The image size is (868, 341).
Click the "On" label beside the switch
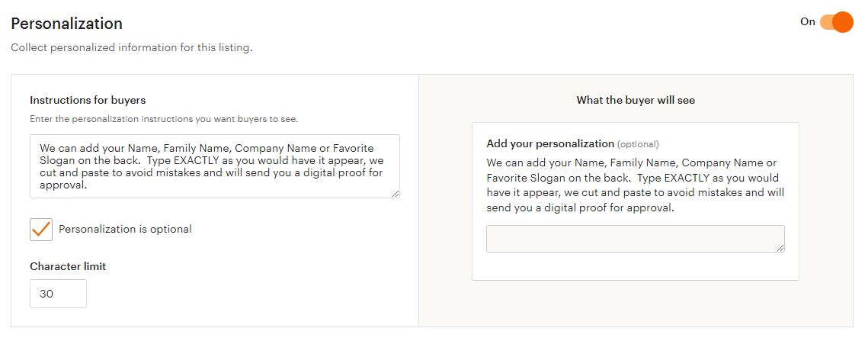[x=808, y=22]
